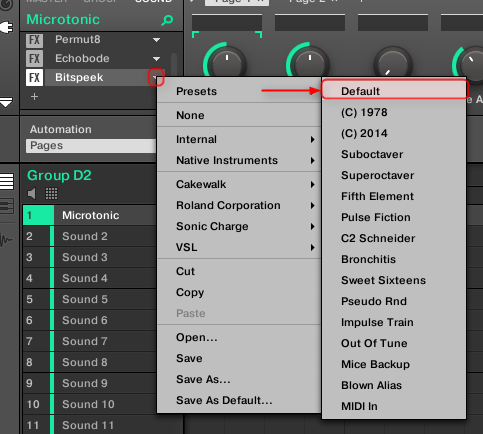This screenshot has height=434, width=483.
Task: Select the Default preset
Action: click(394, 91)
